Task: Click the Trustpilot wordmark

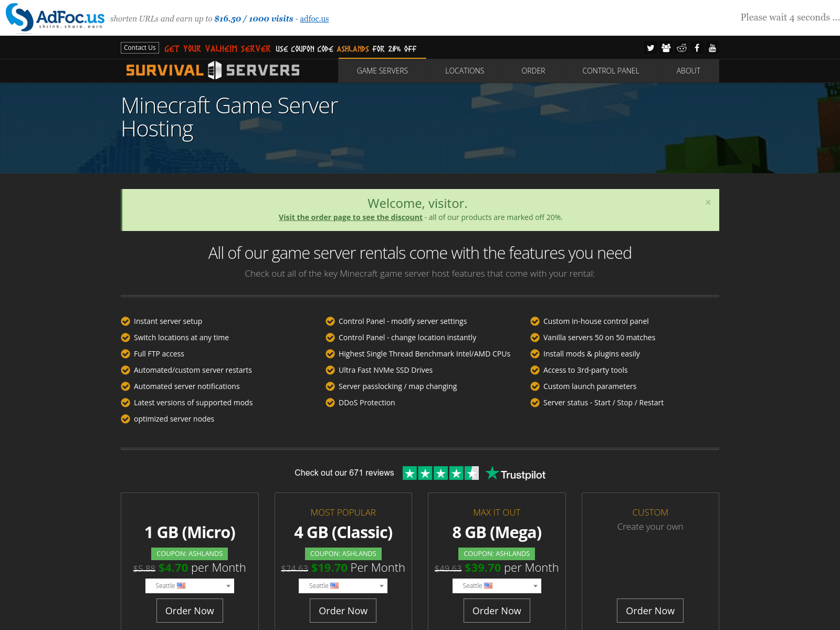Action: coord(523,475)
